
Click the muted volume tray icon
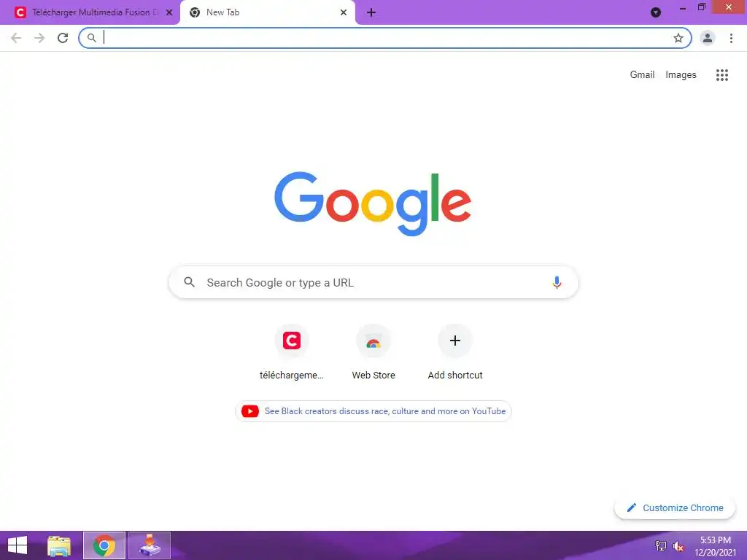(678, 546)
